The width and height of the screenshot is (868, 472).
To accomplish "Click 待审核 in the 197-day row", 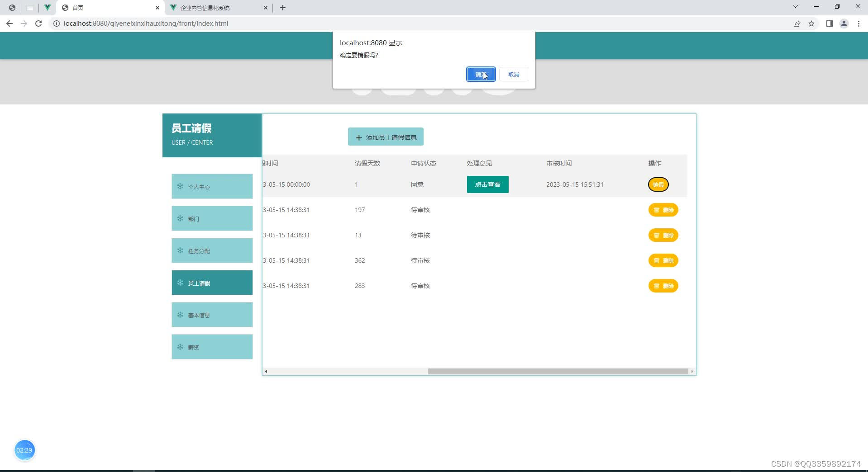I will 420,210.
